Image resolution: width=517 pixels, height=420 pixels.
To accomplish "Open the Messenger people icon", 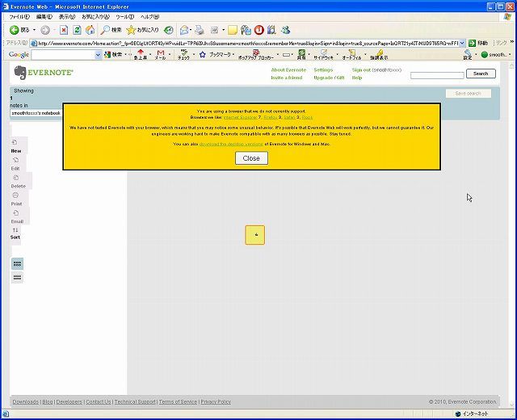I will point(285,30).
